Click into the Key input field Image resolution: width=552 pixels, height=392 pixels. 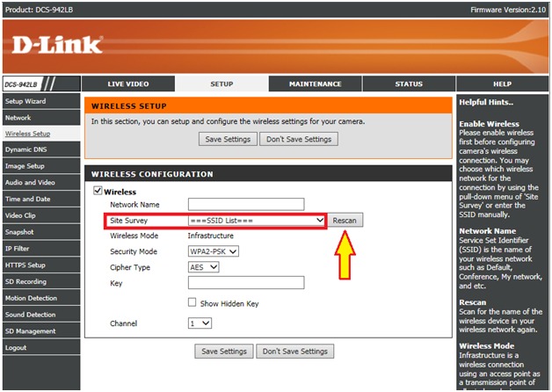pos(245,283)
